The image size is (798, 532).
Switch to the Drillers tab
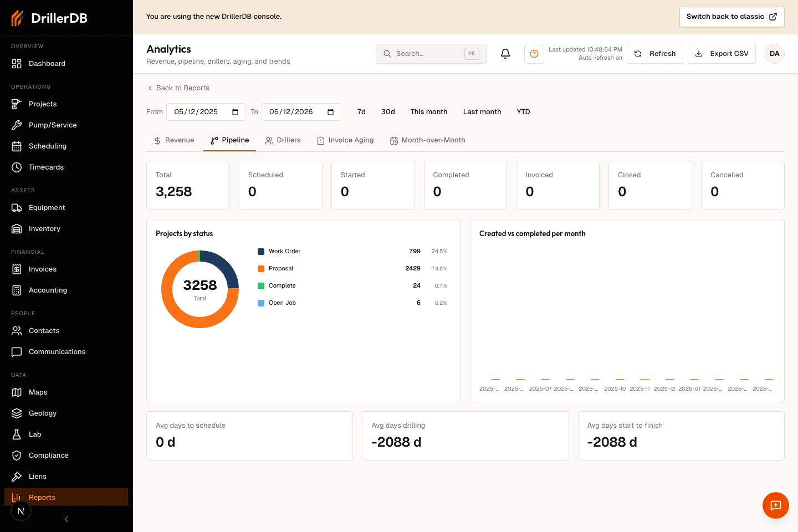(283, 140)
